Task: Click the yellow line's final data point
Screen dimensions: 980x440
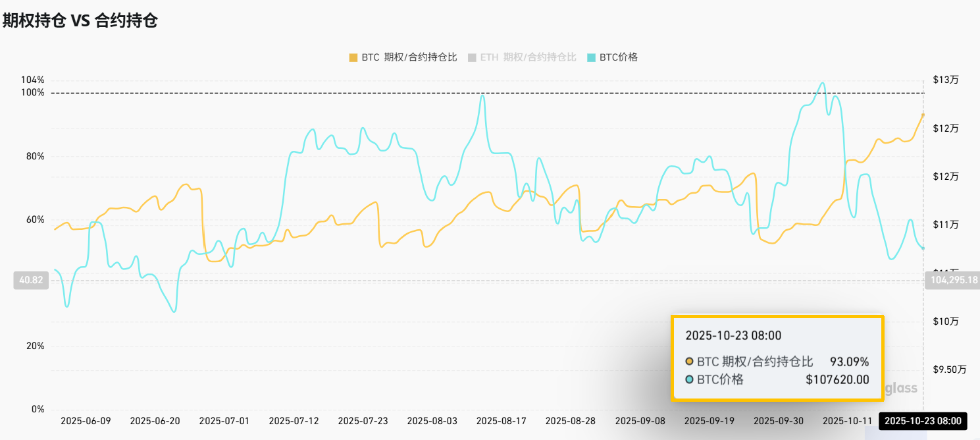Action: 923,115
